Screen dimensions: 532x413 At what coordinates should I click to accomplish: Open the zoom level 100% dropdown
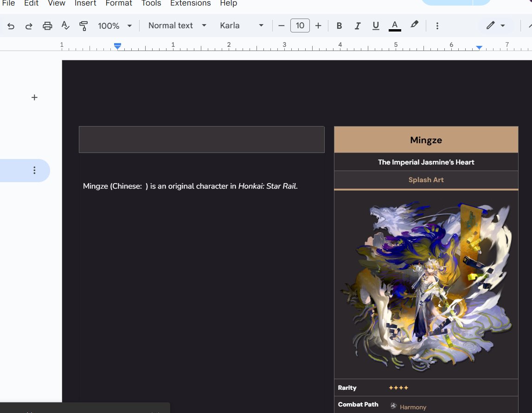click(115, 26)
